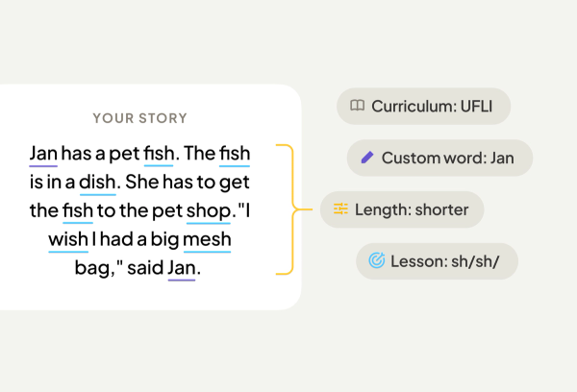Open the Lesson: sh/sh/ chip

tap(437, 260)
